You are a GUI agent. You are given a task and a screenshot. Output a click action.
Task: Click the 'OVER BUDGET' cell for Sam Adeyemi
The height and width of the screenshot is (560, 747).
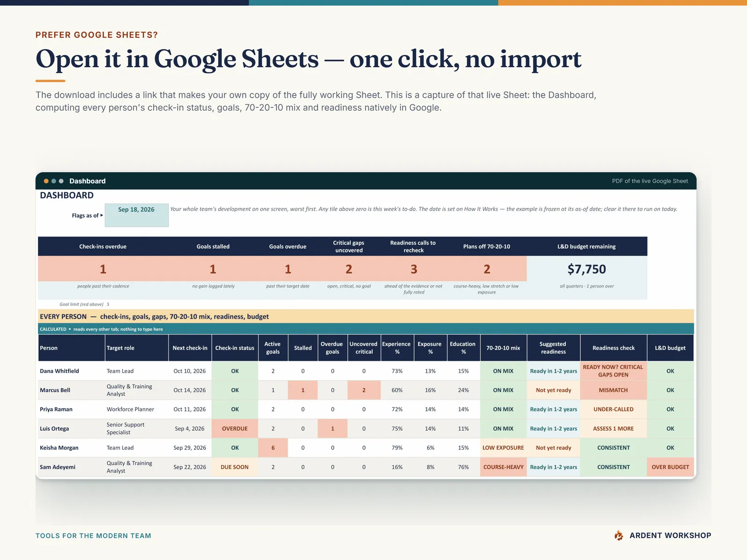pos(670,467)
